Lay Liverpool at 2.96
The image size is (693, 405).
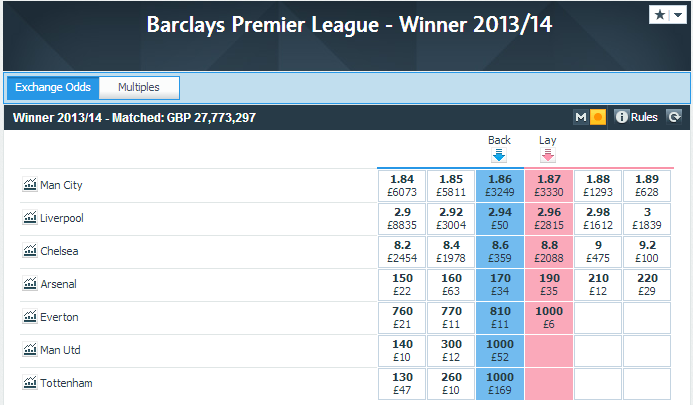549,218
